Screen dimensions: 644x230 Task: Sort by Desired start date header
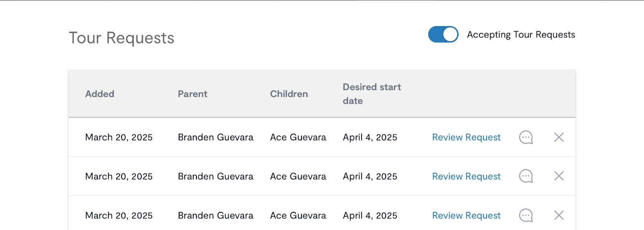372,94
